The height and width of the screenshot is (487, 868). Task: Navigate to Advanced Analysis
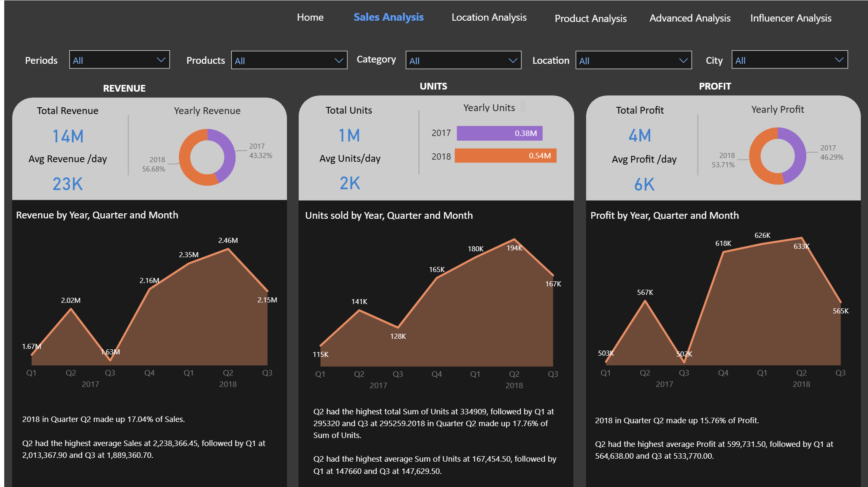coord(690,18)
